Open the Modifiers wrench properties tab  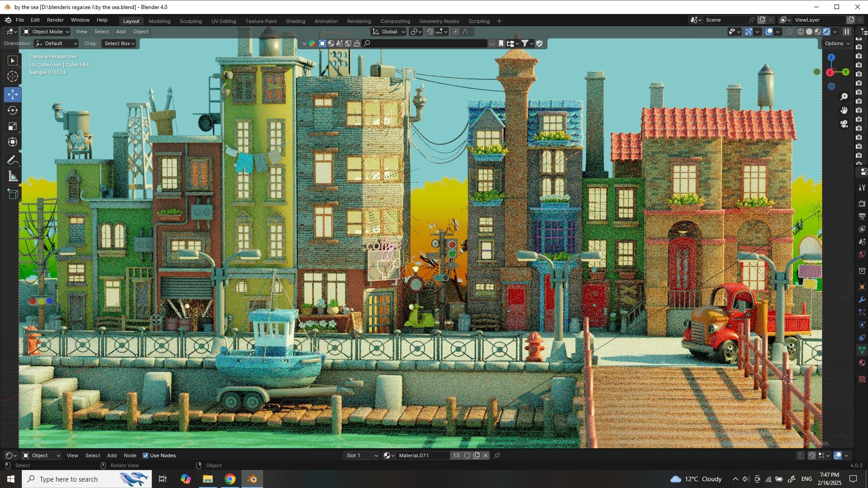[862, 300]
